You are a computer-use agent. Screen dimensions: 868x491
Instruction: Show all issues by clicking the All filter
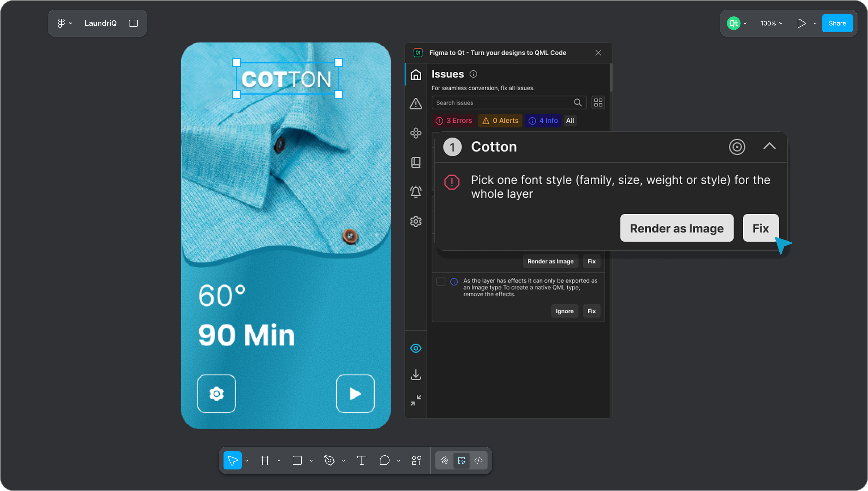pos(570,120)
